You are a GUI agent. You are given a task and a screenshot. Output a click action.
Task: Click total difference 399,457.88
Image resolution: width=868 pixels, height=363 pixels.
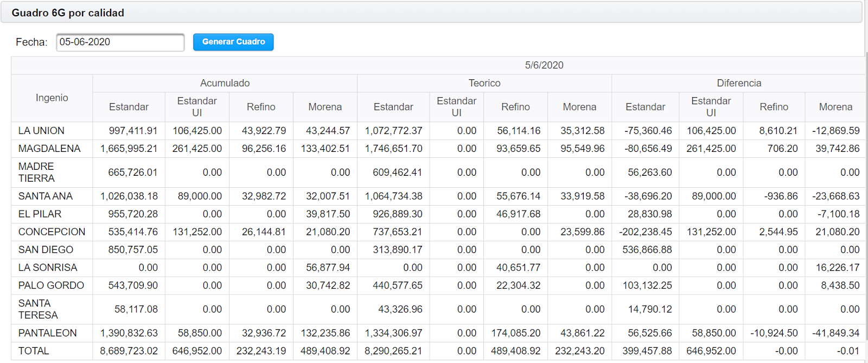[647, 351]
